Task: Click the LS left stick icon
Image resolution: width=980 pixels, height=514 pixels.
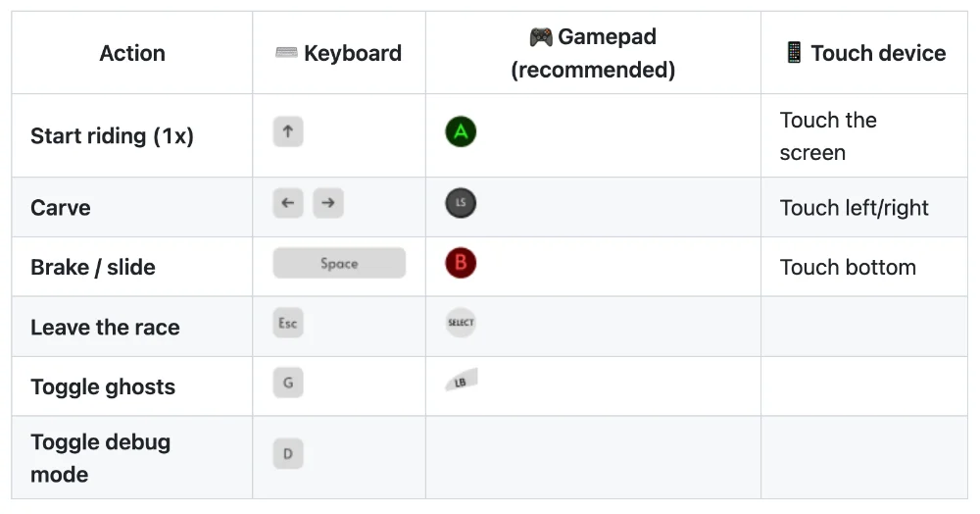Action: 461,203
